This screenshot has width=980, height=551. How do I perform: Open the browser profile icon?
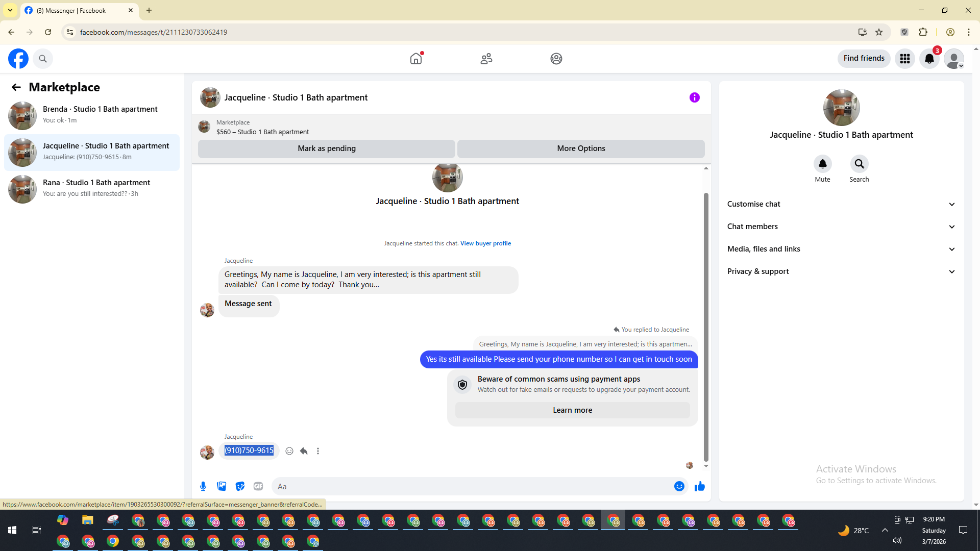coord(950,32)
